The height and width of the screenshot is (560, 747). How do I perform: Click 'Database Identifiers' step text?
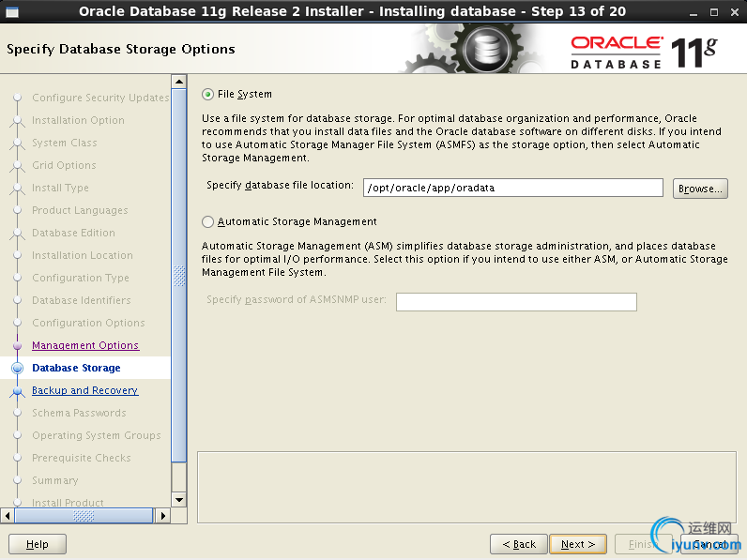[82, 300]
